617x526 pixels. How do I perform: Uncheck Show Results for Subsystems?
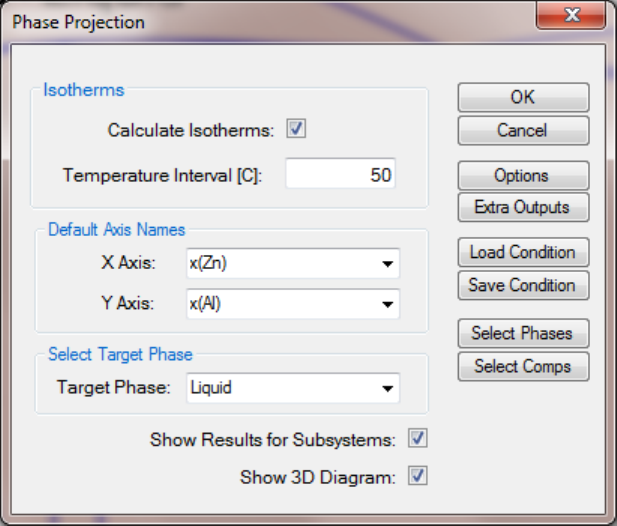click(x=417, y=438)
